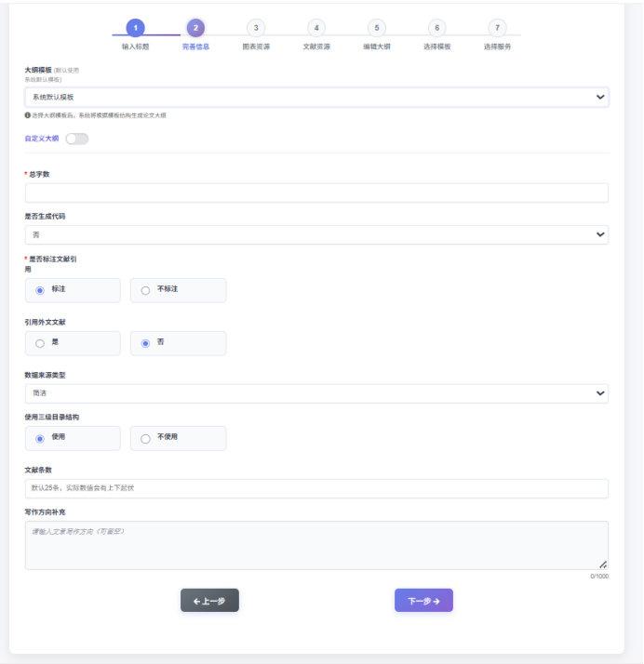Focus the 文献条数 input field
This screenshot has width=644, height=664.
pos(316,488)
